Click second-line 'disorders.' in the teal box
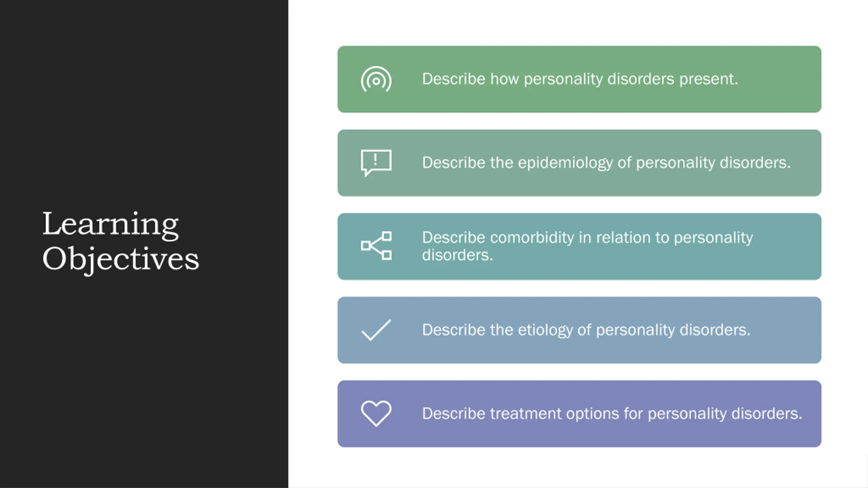The image size is (868, 488). 457,255
